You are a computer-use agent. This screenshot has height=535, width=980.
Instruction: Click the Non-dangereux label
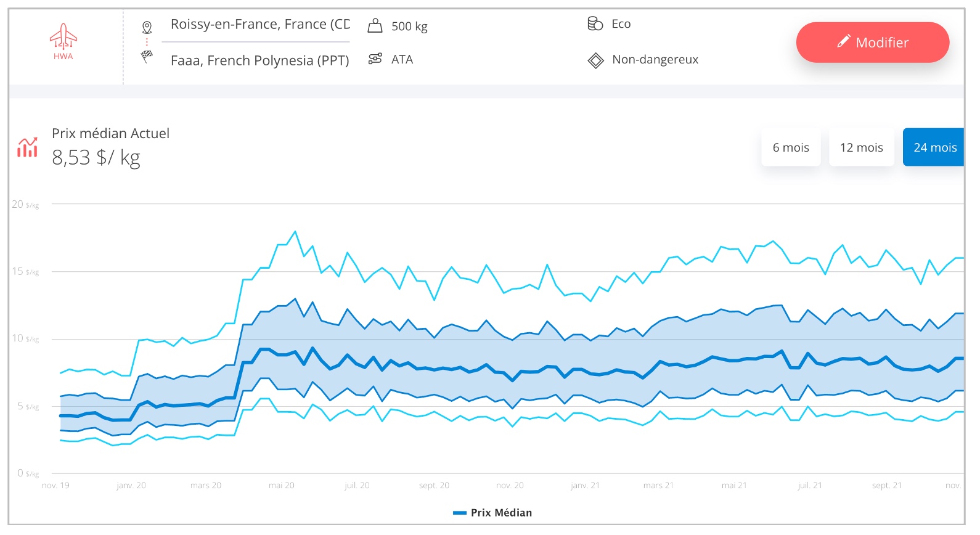pyautogui.click(x=655, y=60)
